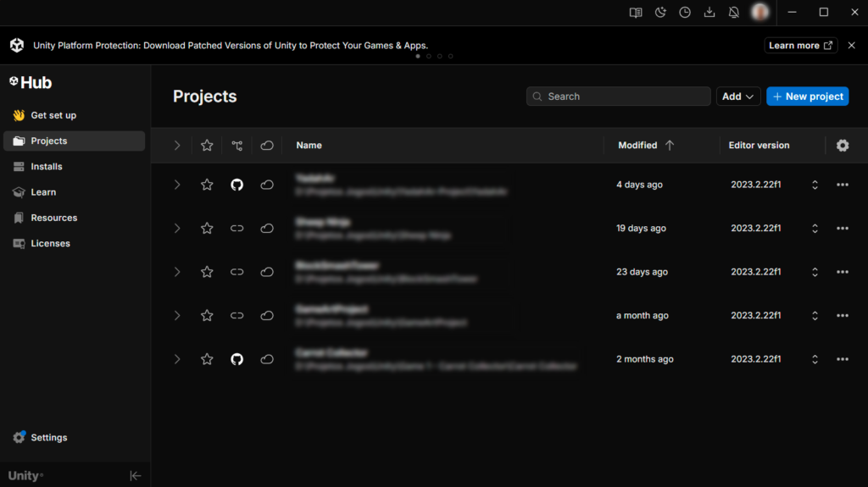This screenshot has height=487, width=868.
Task: Change editor version for 4 days ago project
Action: click(815, 185)
